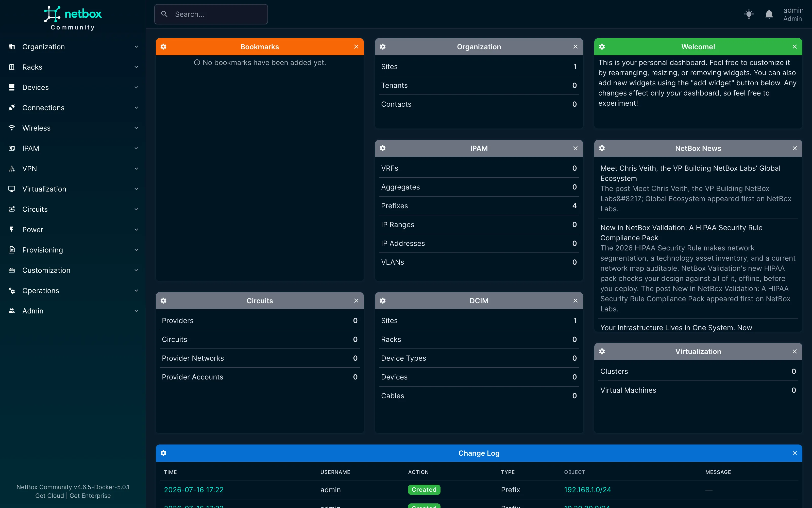Open the Meet Chris Veith news article

[690, 173]
